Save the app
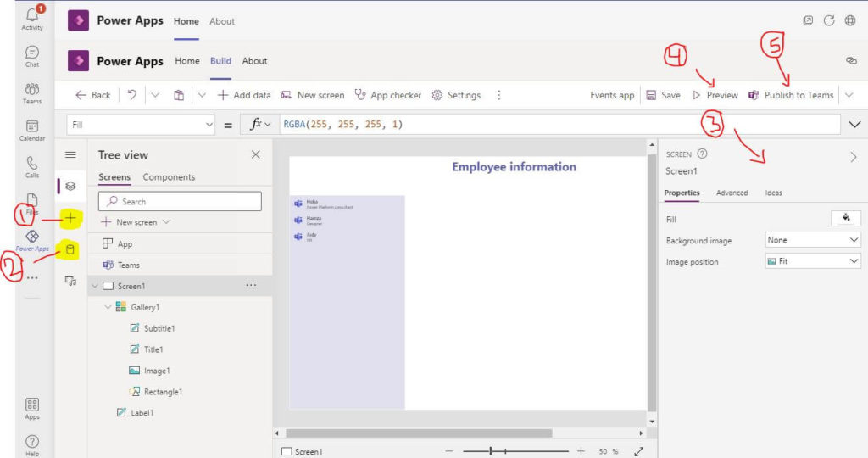This screenshot has width=868, height=458. click(x=663, y=95)
